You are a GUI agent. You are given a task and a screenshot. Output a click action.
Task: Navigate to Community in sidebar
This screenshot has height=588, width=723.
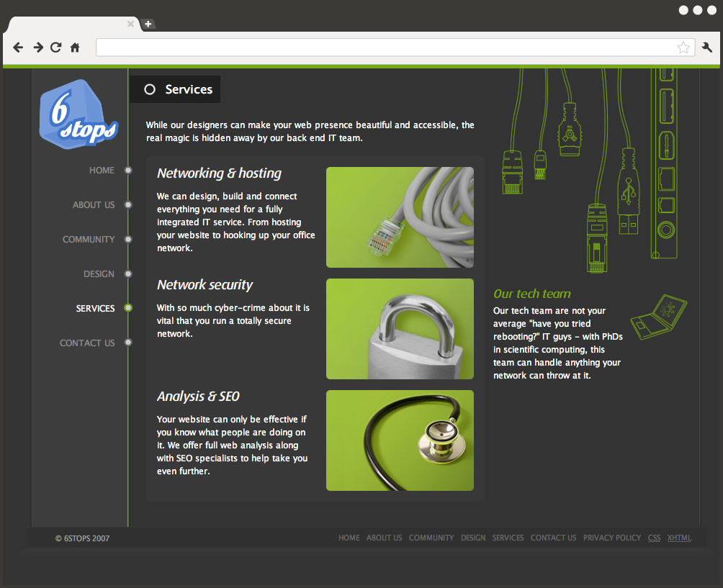pos(89,240)
